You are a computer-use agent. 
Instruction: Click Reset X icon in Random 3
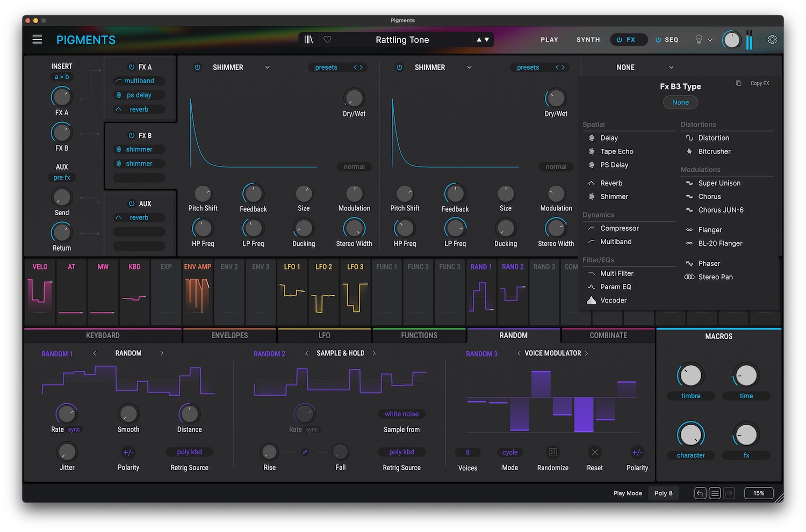click(595, 453)
